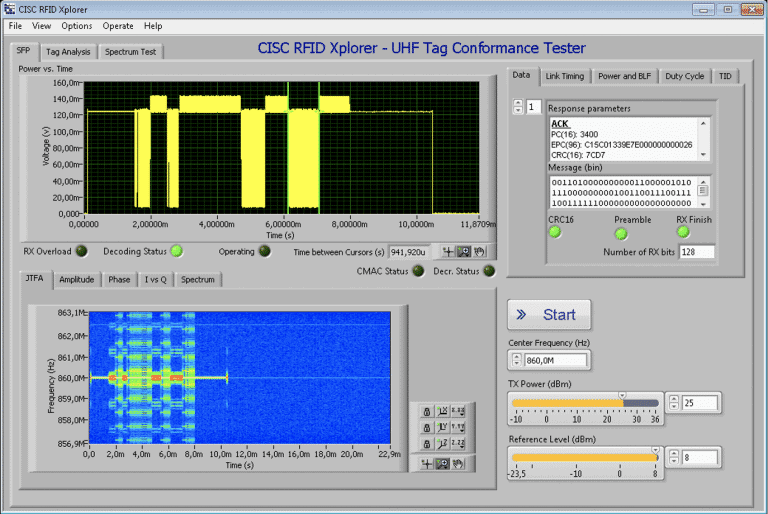768x514 pixels.
Task: Click the Center Frequency 860,0M field
Action: coord(555,361)
